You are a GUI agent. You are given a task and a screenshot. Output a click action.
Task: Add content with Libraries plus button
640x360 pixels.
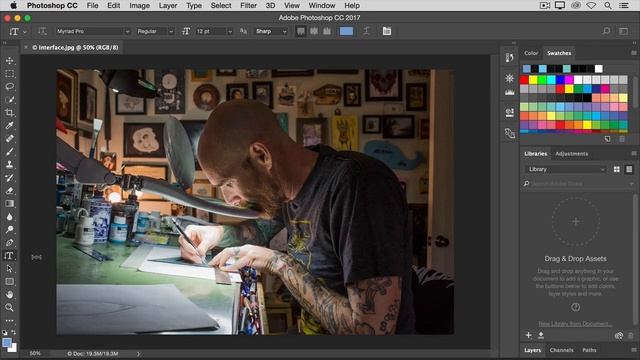coord(529,336)
